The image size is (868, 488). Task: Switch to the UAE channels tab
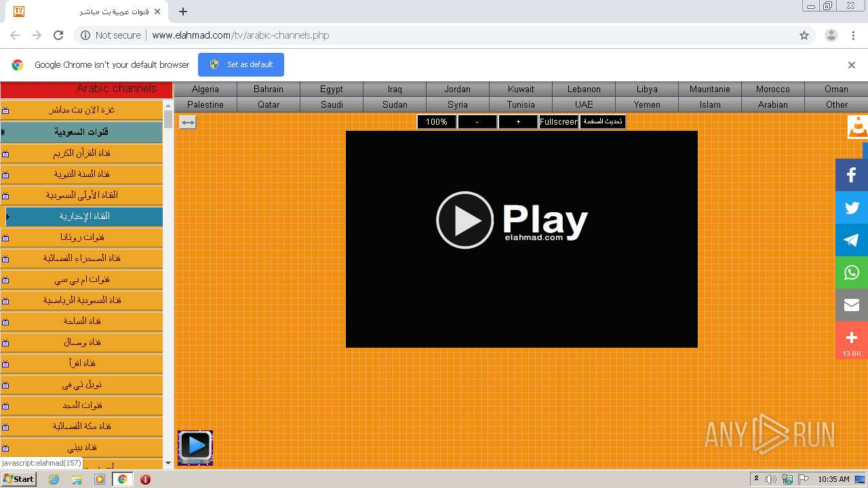pos(584,104)
